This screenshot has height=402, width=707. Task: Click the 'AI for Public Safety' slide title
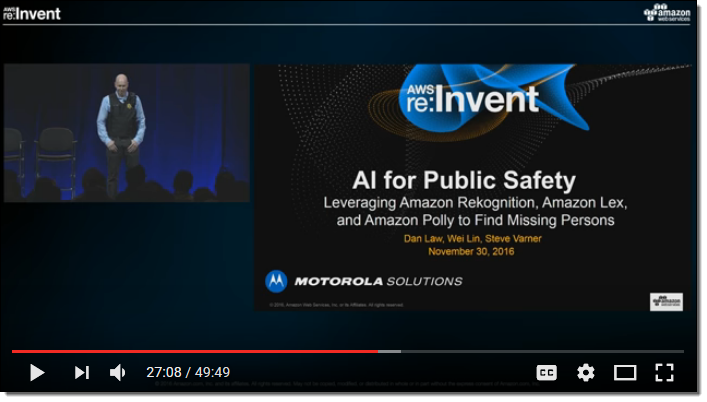click(464, 180)
